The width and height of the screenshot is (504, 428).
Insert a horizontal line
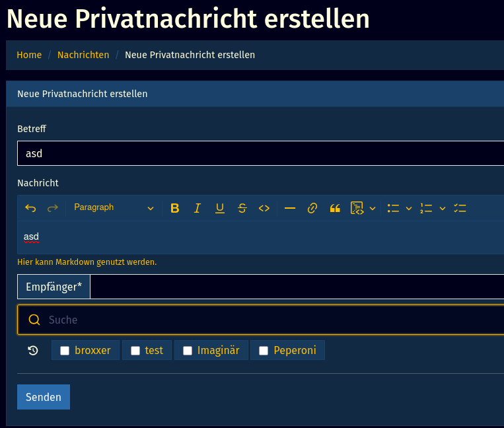pyautogui.click(x=290, y=208)
